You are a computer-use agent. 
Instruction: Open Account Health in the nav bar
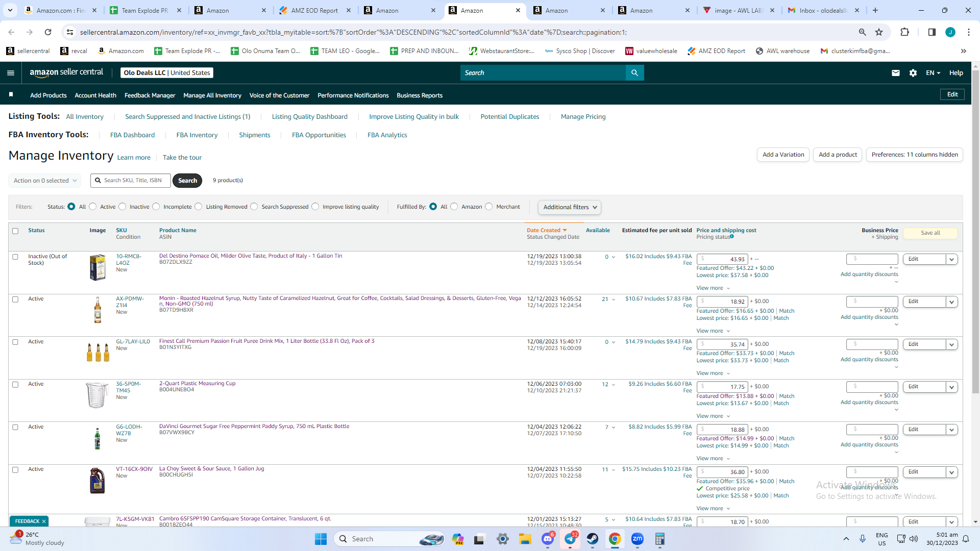coord(95,95)
